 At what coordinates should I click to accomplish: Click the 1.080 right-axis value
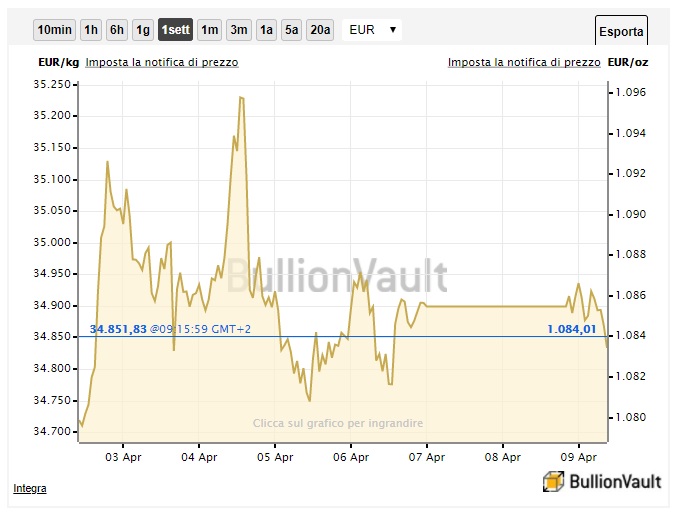(x=630, y=417)
